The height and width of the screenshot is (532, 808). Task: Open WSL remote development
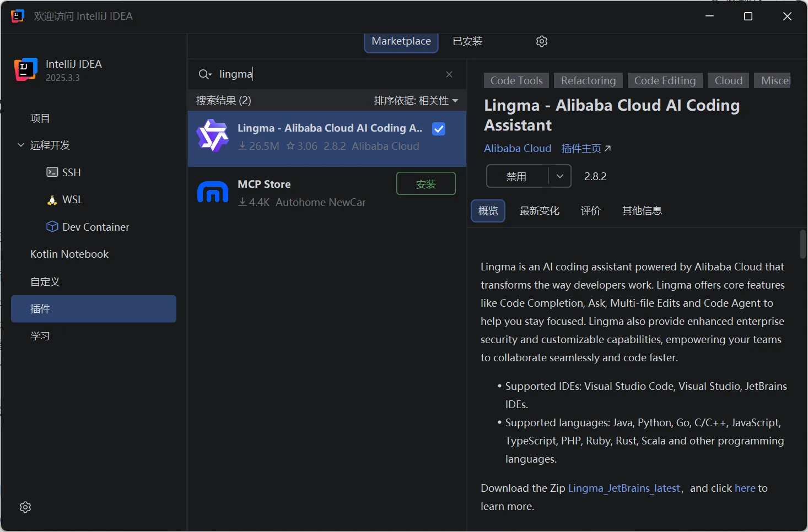click(72, 199)
